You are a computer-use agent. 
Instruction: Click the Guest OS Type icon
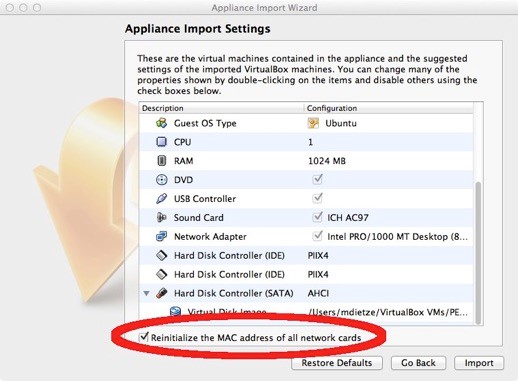[x=162, y=123]
